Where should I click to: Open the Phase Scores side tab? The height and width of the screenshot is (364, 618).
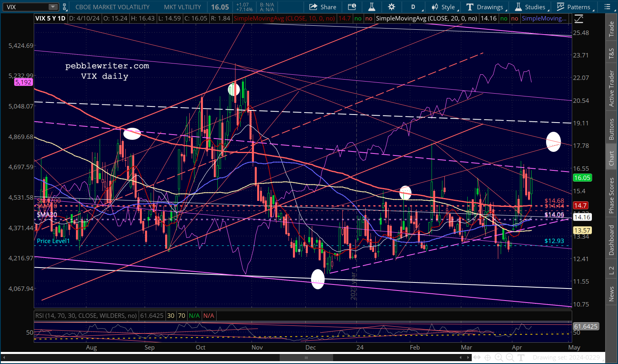tap(611, 195)
